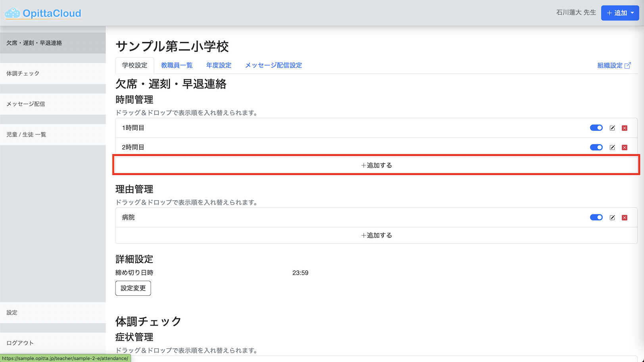Open the 追加 dropdown menu
The height and width of the screenshot is (362, 644).
620,13
